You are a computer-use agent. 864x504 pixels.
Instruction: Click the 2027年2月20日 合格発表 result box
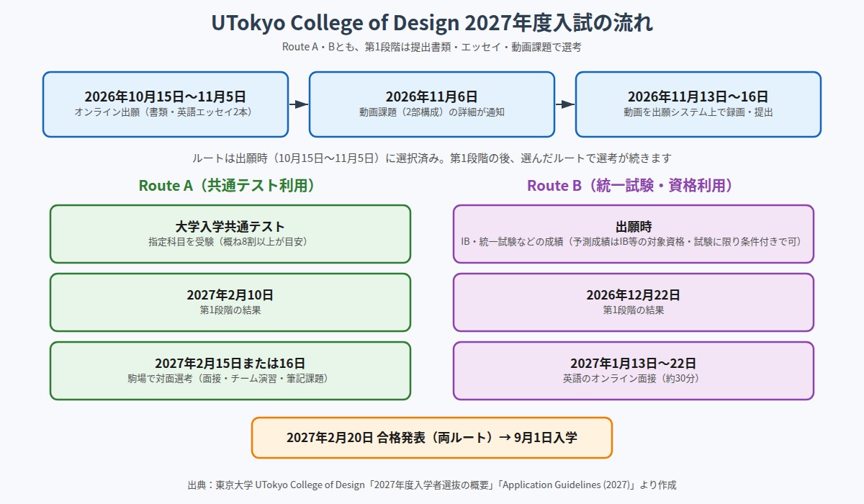432,438
